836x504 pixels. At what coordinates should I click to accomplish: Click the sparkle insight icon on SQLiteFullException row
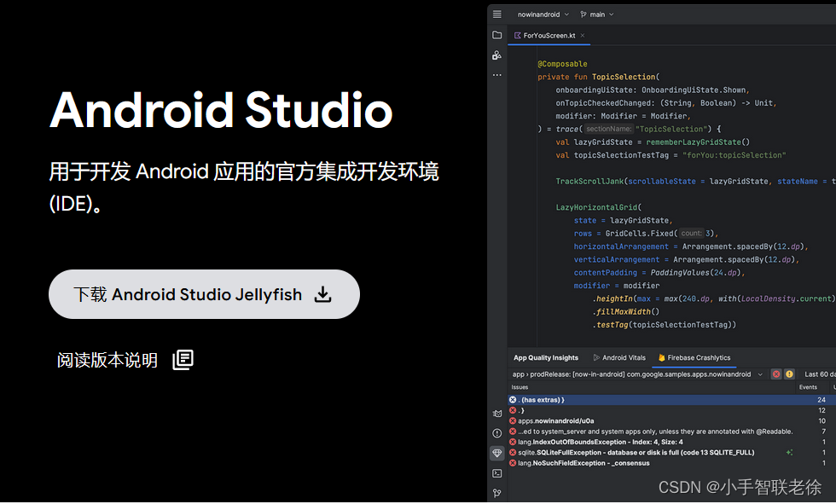(x=789, y=452)
